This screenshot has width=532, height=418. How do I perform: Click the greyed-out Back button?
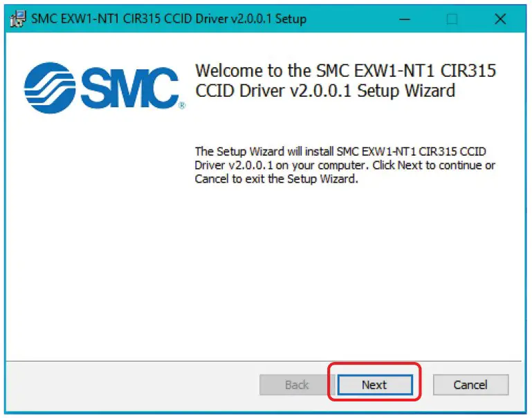click(x=297, y=385)
